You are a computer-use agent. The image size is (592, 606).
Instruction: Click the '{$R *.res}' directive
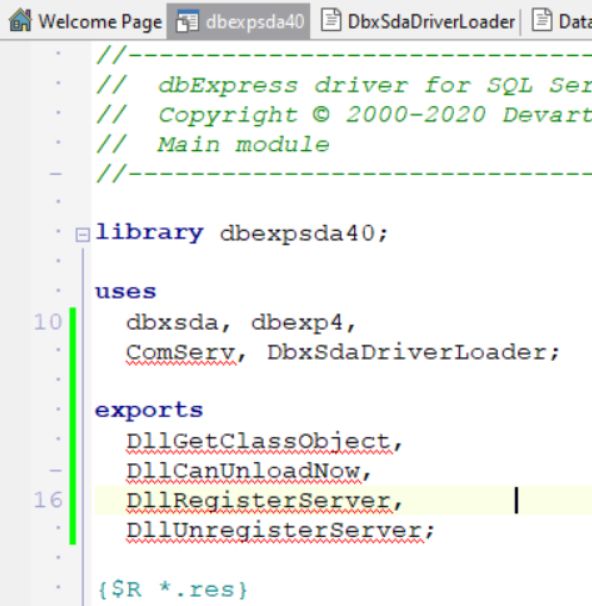click(172, 590)
